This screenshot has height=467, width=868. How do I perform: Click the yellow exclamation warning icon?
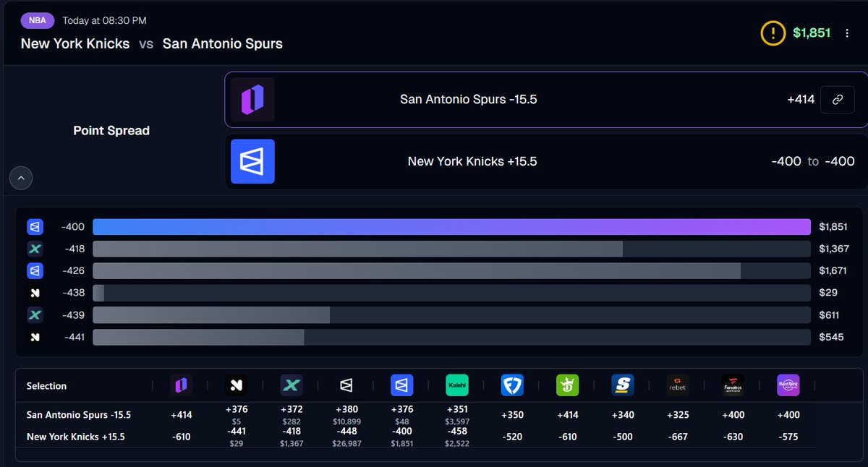pyautogui.click(x=773, y=33)
